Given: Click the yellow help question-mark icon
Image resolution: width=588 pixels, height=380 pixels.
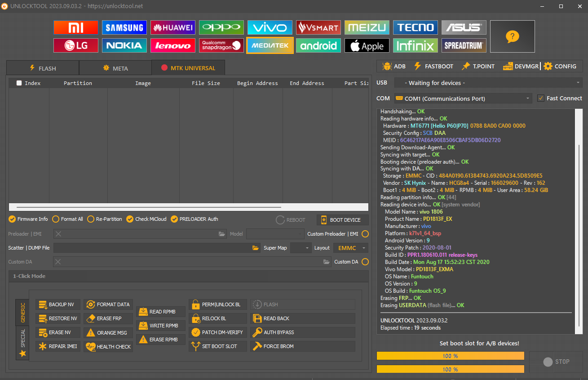Looking at the screenshot, I should click(513, 36).
